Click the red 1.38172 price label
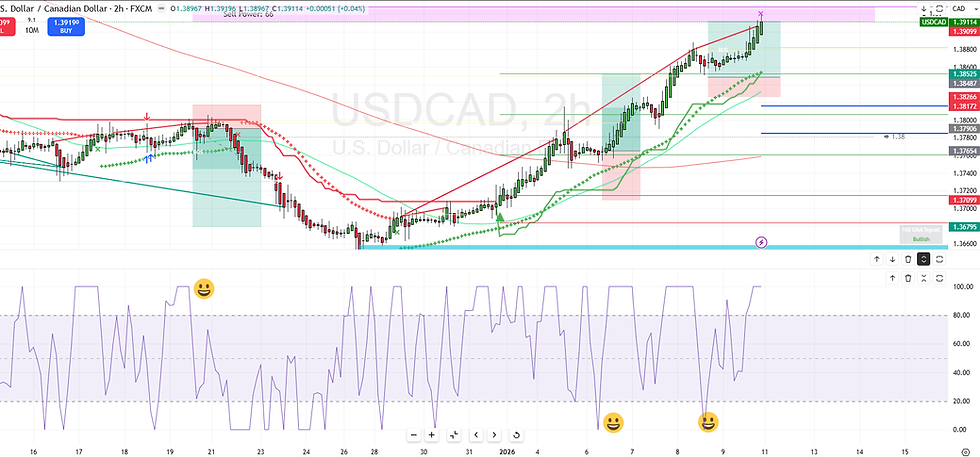Screen dimensions: 980x457 (x=963, y=106)
